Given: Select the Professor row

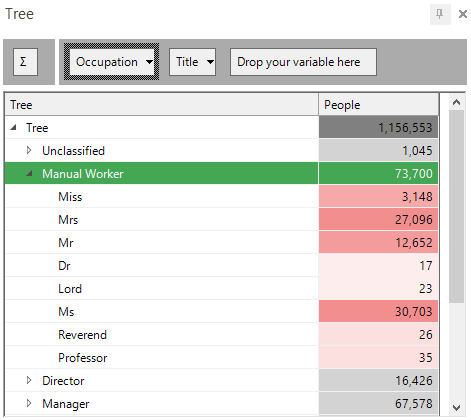Looking at the screenshot, I should click(222, 358).
